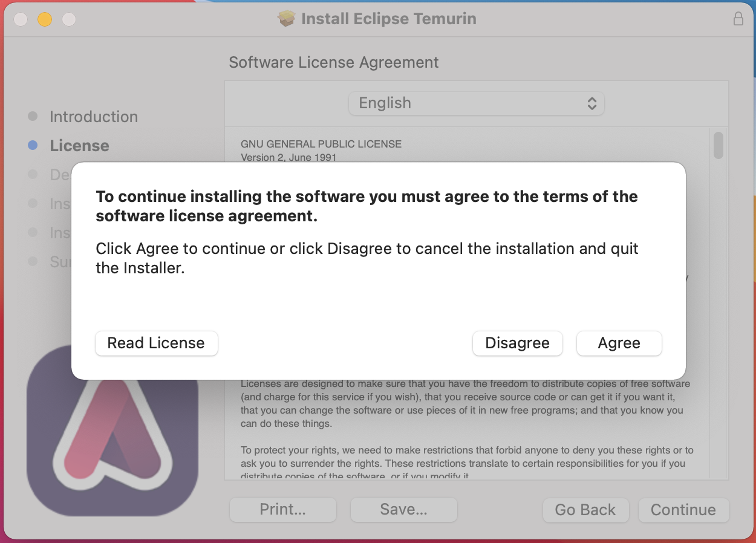The image size is (756, 543).
Task: Click the lock icon in title bar
Action: pos(738,19)
